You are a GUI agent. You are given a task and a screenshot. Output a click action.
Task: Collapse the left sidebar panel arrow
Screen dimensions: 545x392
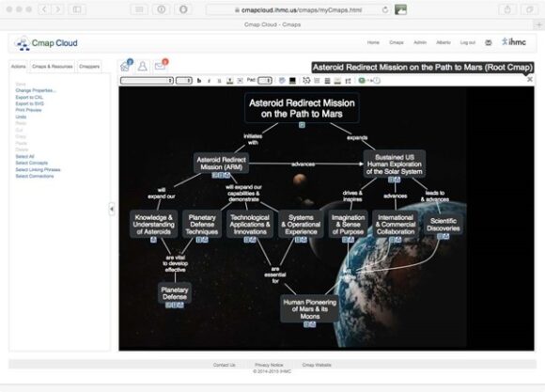click(x=112, y=209)
